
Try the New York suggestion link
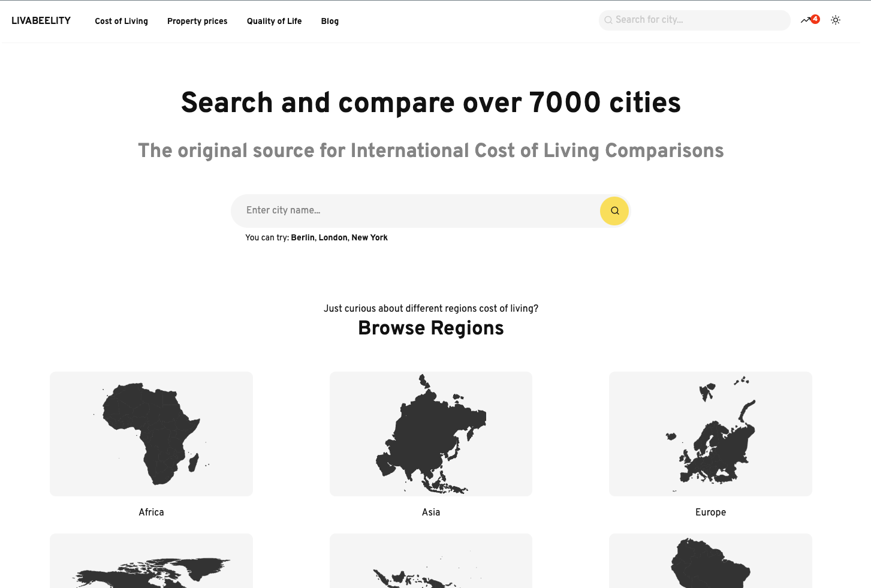(x=369, y=237)
